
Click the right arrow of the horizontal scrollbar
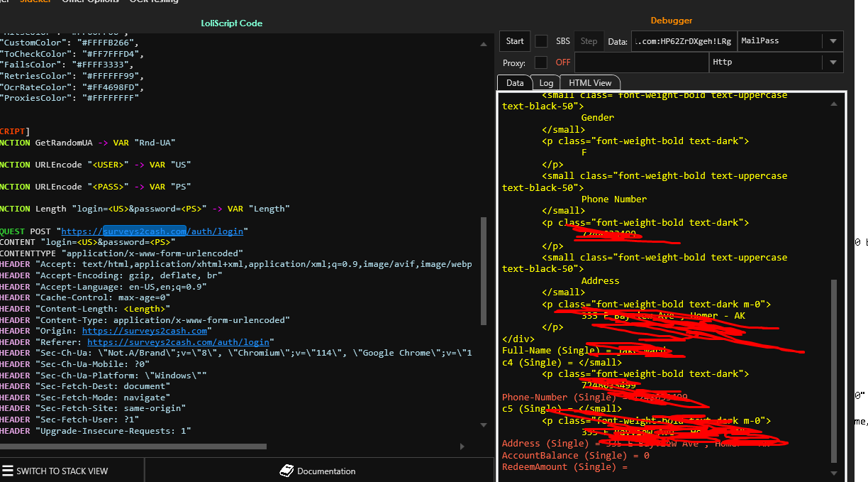(462, 447)
